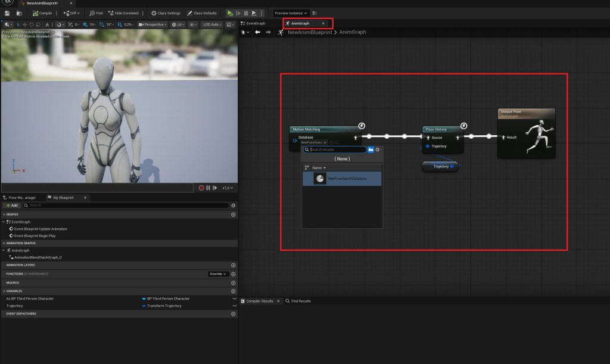Click the Add button in My Blueprint
The image size is (610, 364).
(x=11, y=205)
